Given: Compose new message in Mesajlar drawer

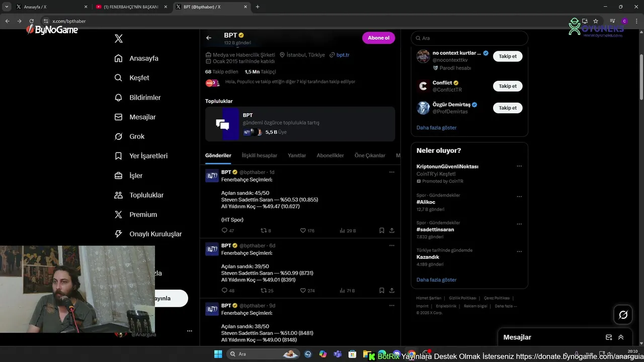Looking at the screenshot, I should (609, 337).
